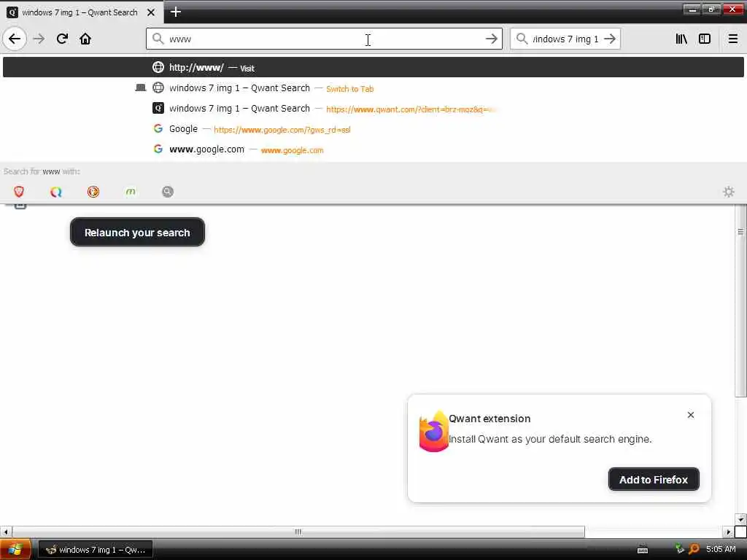747x560 pixels.
Task: Open the Firefox hamburger menu
Action: click(x=732, y=39)
